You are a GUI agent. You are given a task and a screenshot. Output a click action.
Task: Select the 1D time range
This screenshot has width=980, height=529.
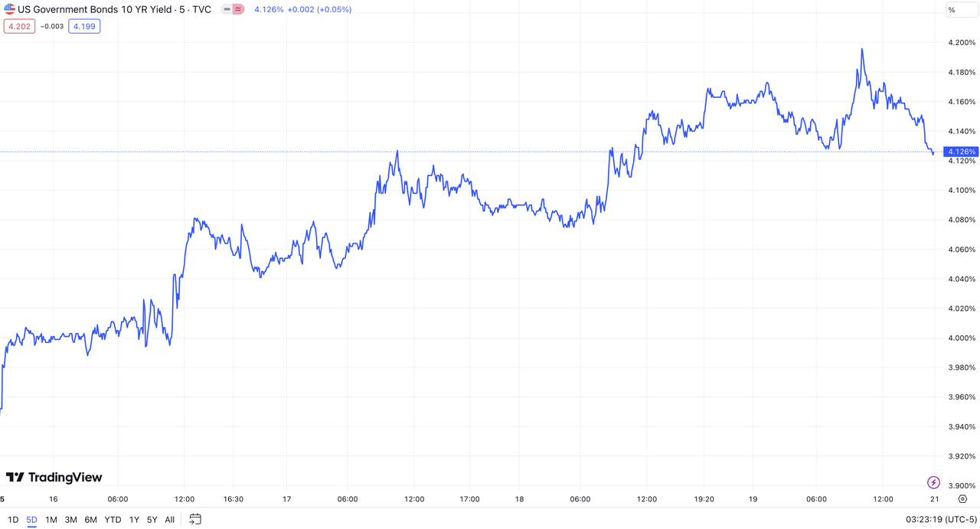point(13,520)
